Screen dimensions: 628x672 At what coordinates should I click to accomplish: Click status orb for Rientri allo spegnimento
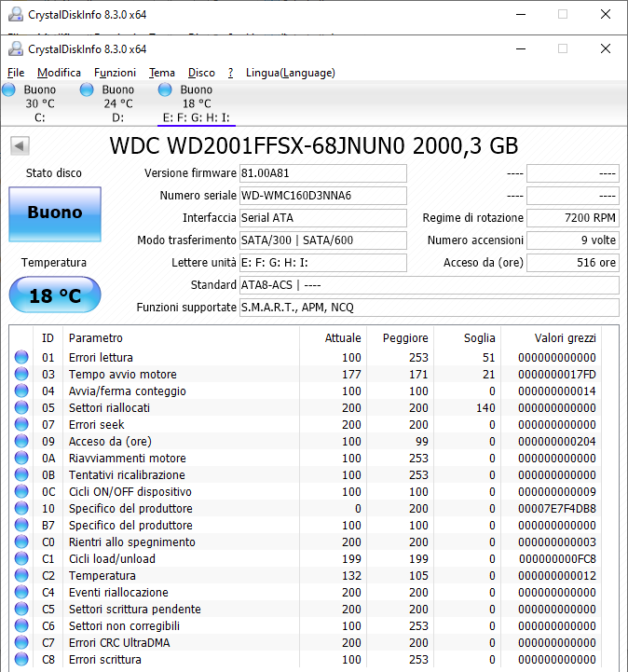[x=21, y=542]
